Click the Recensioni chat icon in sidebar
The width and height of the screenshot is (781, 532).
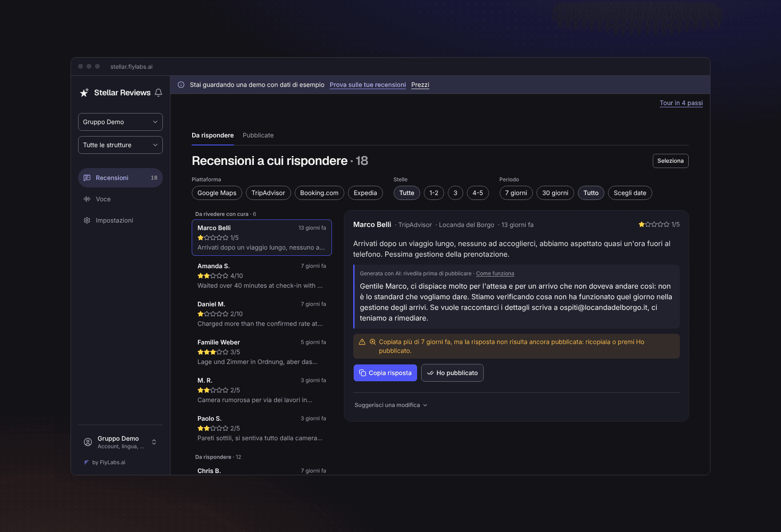[x=87, y=178]
